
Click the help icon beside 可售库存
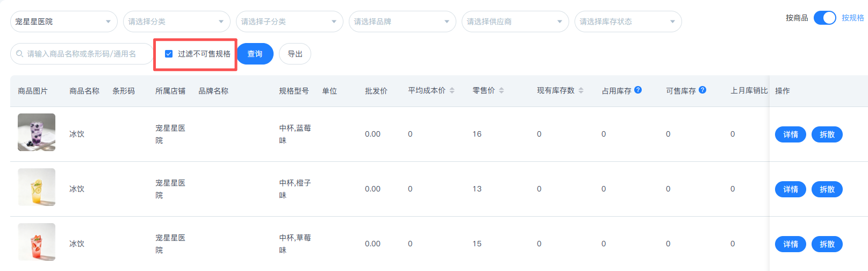(702, 90)
